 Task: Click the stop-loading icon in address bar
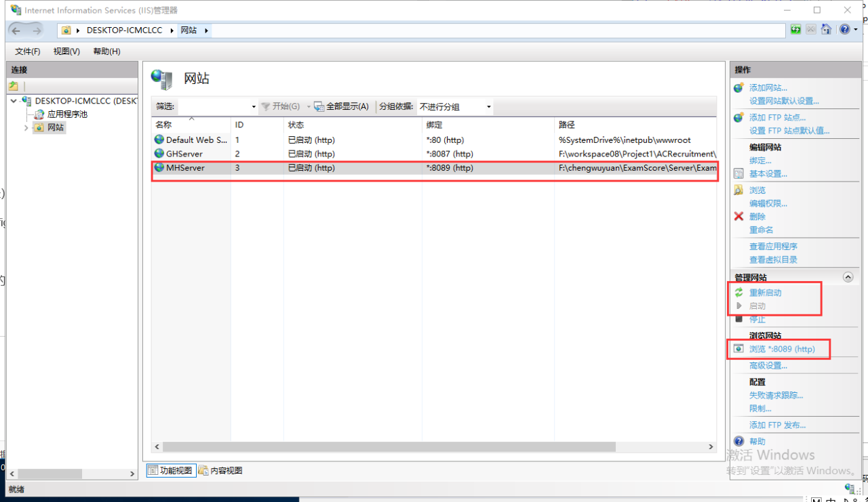click(x=811, y=30)
